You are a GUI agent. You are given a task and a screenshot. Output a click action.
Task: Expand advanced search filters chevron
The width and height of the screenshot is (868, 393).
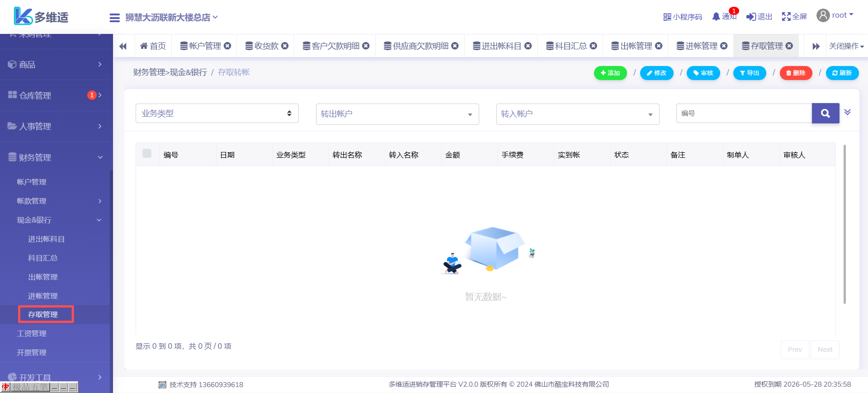848,112
